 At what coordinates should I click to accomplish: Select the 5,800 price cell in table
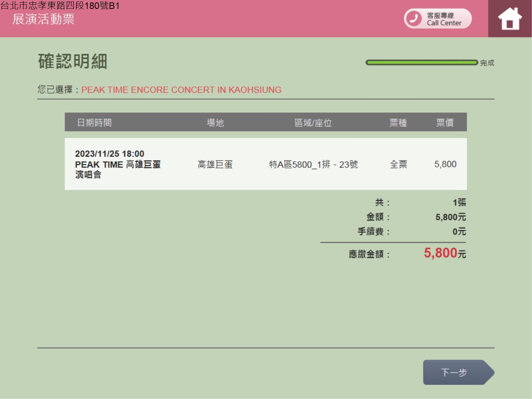(445, 164)
